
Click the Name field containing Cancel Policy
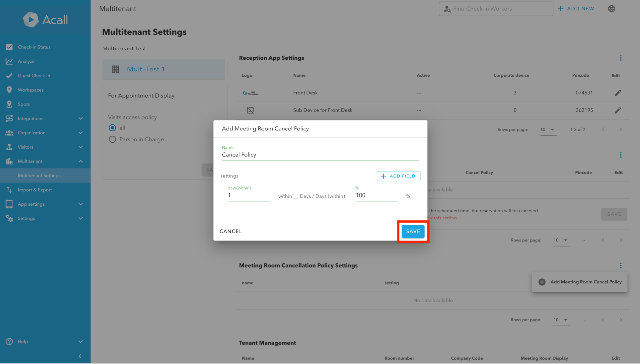click(320, 155)
